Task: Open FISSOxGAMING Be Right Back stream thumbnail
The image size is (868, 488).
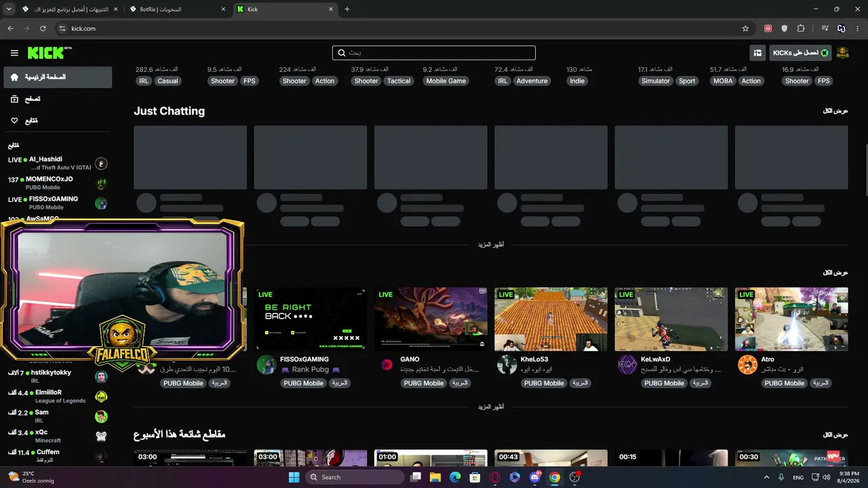Action: (311, 319)
